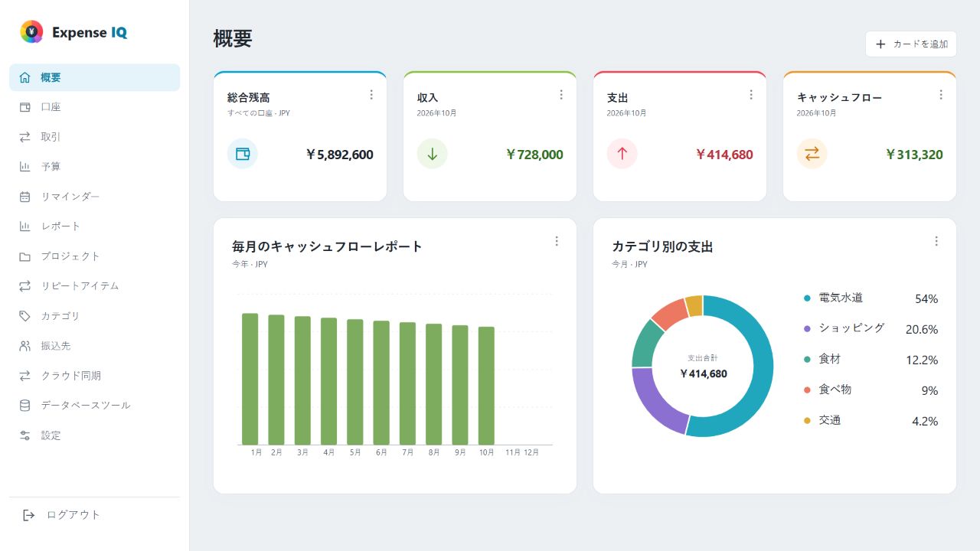Open the カテゴリ別の支出 options menu

(936, 241)
